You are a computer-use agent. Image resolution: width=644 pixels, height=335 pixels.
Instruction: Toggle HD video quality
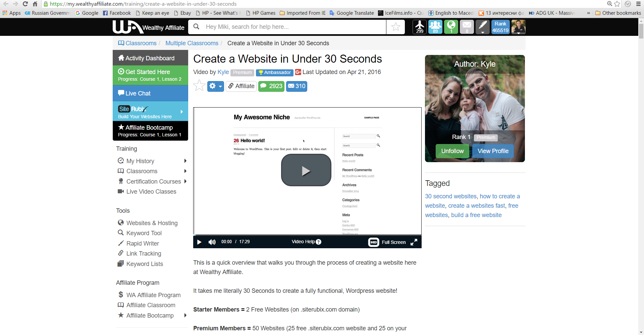(373, 242)
